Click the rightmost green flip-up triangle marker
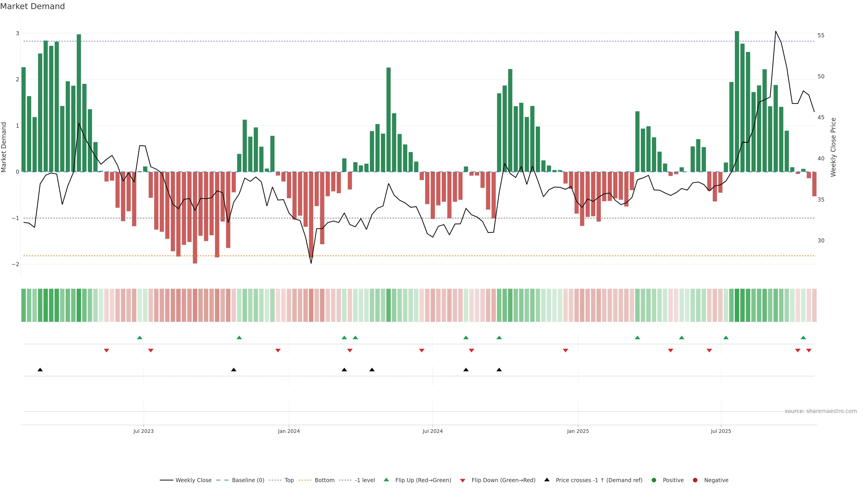Image resolution: width=868 pixels, height=488 pixels. point(803,338)
